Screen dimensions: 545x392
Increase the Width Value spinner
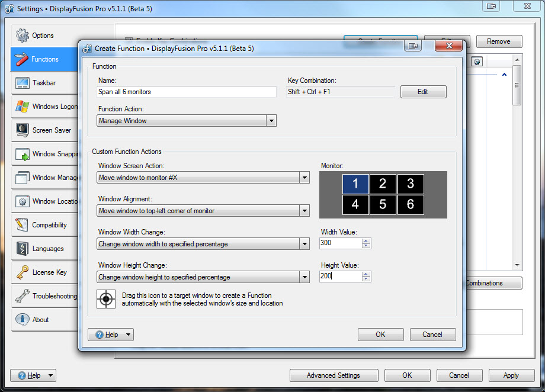[x=366, y=241]
